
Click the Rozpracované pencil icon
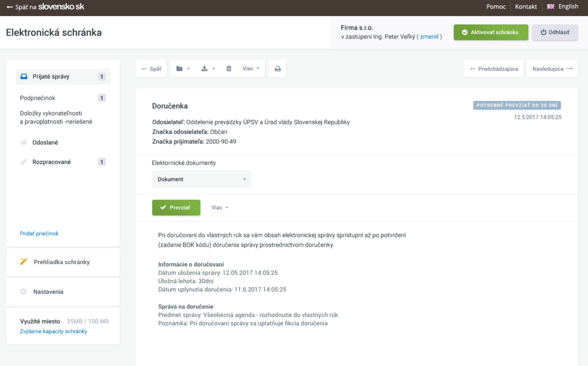click(x=24, y=162)
